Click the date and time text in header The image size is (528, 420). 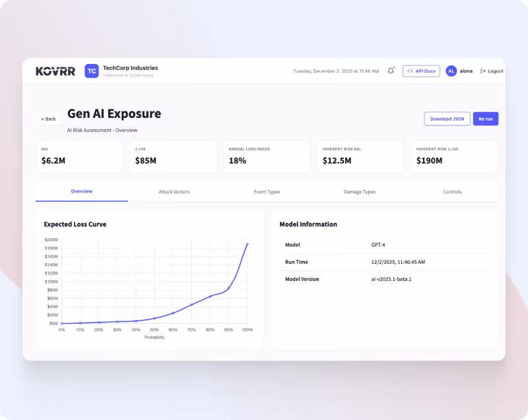coord(336,71)
